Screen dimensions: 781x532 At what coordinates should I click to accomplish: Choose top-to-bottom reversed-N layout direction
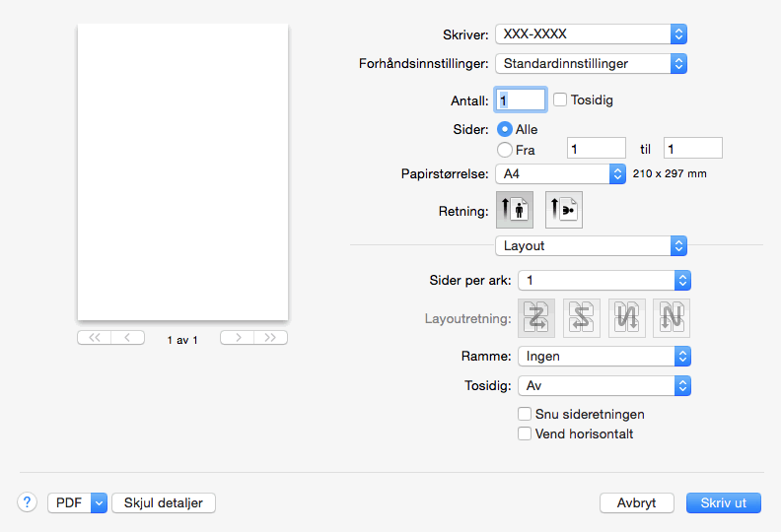click(626, 318)
